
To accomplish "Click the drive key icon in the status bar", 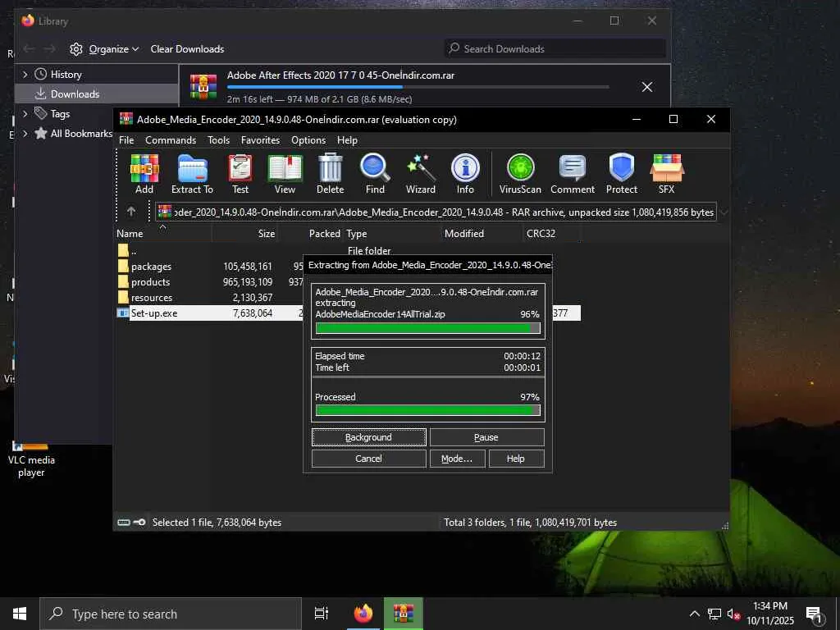I will pos(139,523).
